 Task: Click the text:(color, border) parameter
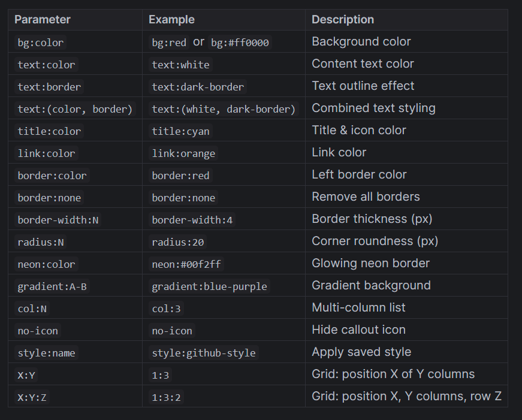76,109
